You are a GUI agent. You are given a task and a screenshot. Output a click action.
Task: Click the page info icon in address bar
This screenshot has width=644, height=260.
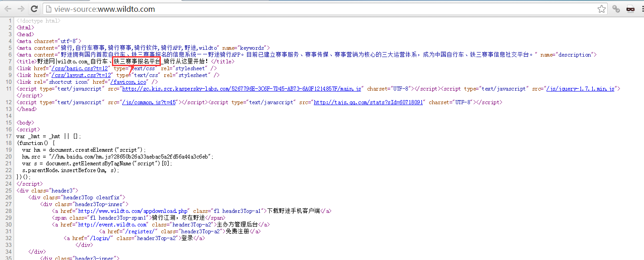(x=48, y=9)
